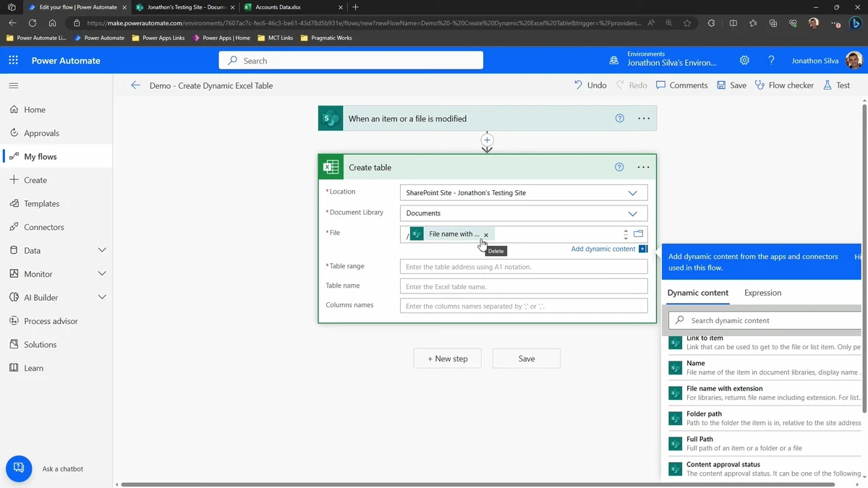Expand the AI Builder navigation section

tap(101, 297)
